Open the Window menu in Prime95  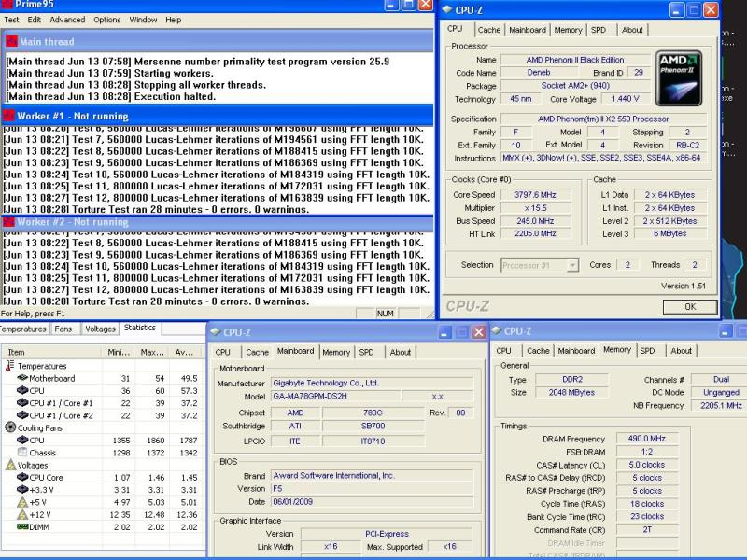tap(143, 20)
